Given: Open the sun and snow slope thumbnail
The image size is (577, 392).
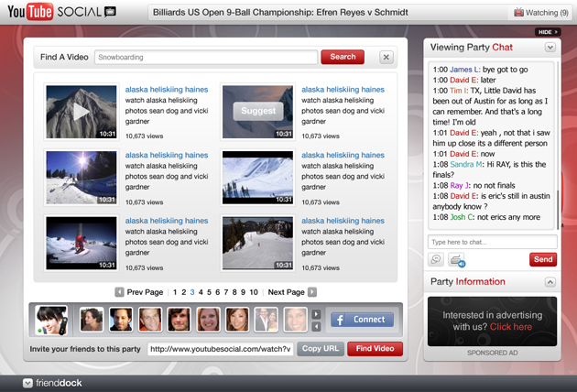Looking at the screenshot, I should [x=81, y=178].
